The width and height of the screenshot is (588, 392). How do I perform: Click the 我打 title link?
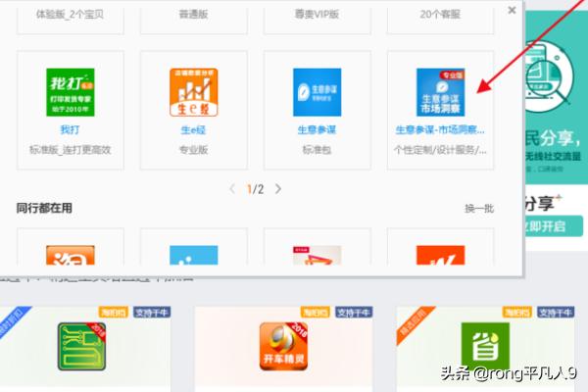(71, 130)
